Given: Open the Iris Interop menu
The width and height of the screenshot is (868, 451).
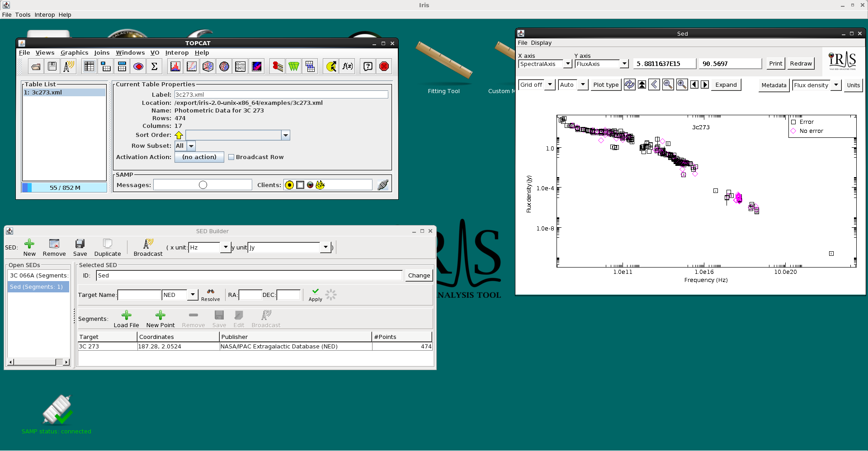Looking at the screenshot, I should 45,15.
